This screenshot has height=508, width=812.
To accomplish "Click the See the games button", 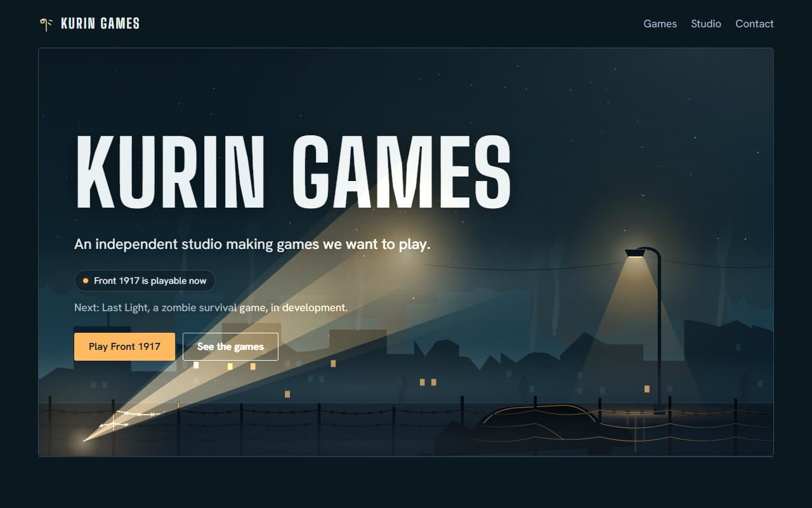I will click(230, 347).
